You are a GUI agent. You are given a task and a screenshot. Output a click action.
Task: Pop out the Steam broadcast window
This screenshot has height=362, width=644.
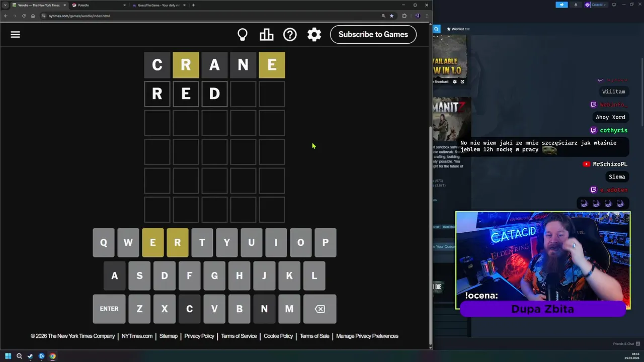pyautogui.click(x=462, y=81)
